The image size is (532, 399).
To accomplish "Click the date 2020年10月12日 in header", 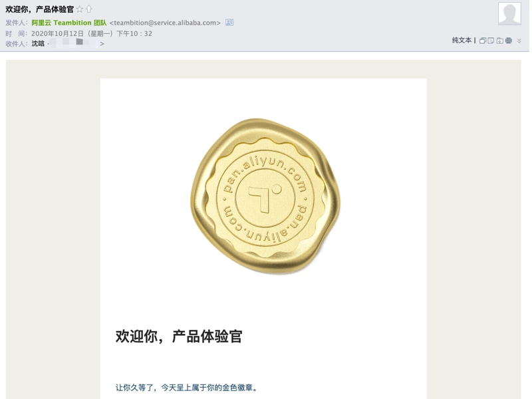I will [x=57, y=34].
